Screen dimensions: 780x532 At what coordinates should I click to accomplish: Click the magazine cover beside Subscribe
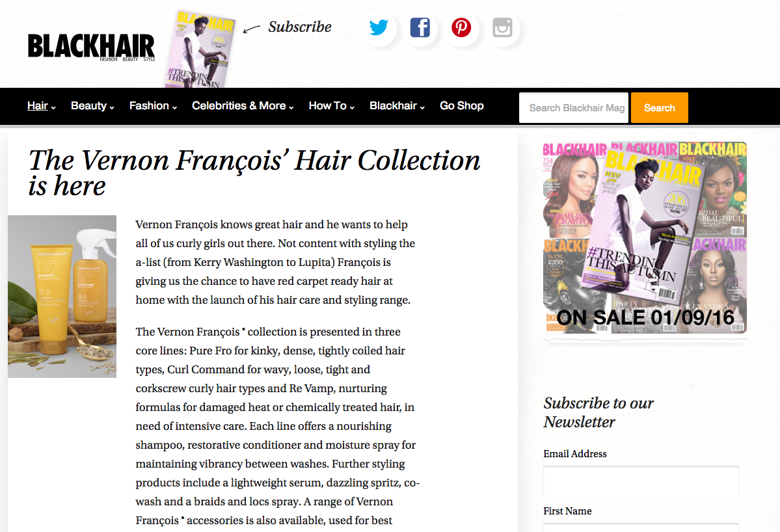click(x=200, y=49)
